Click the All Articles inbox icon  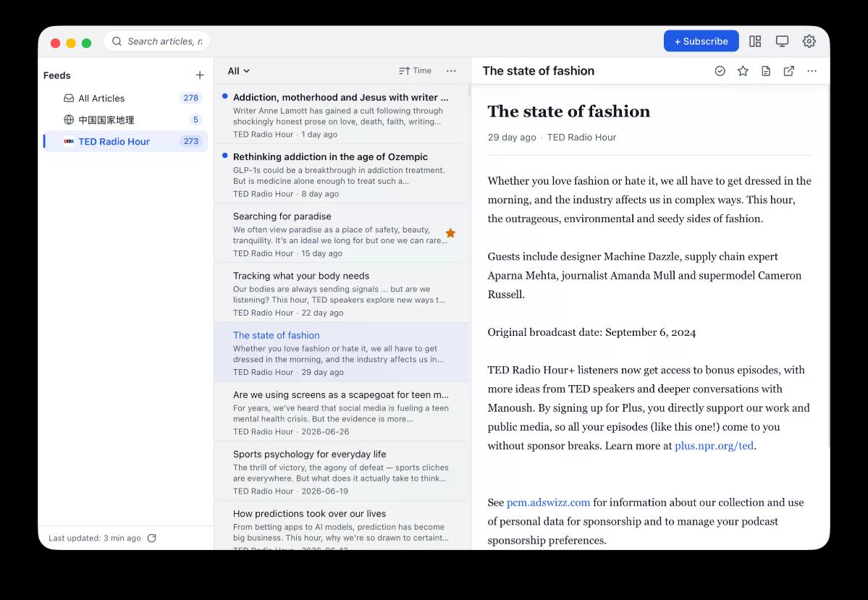coord(69,98)
